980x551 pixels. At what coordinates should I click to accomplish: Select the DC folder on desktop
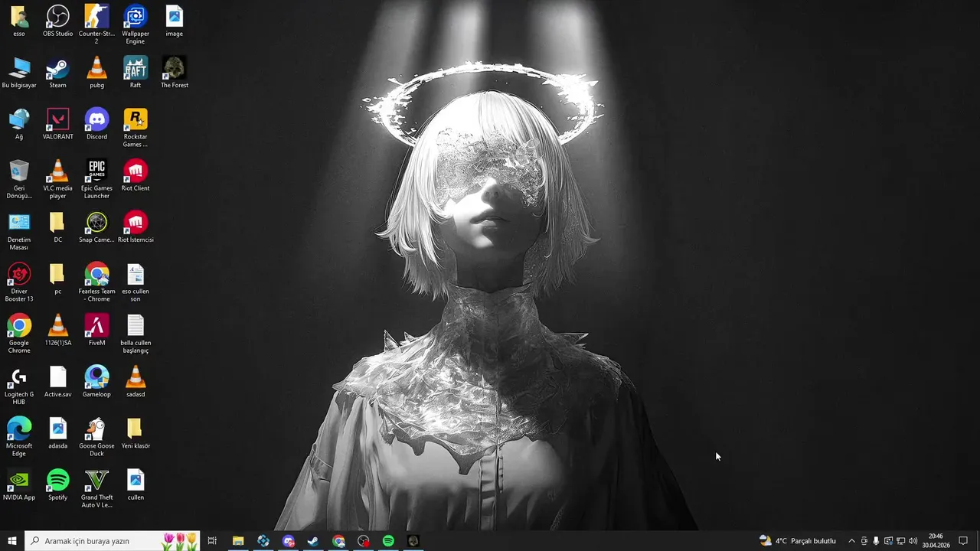[58, 227]
